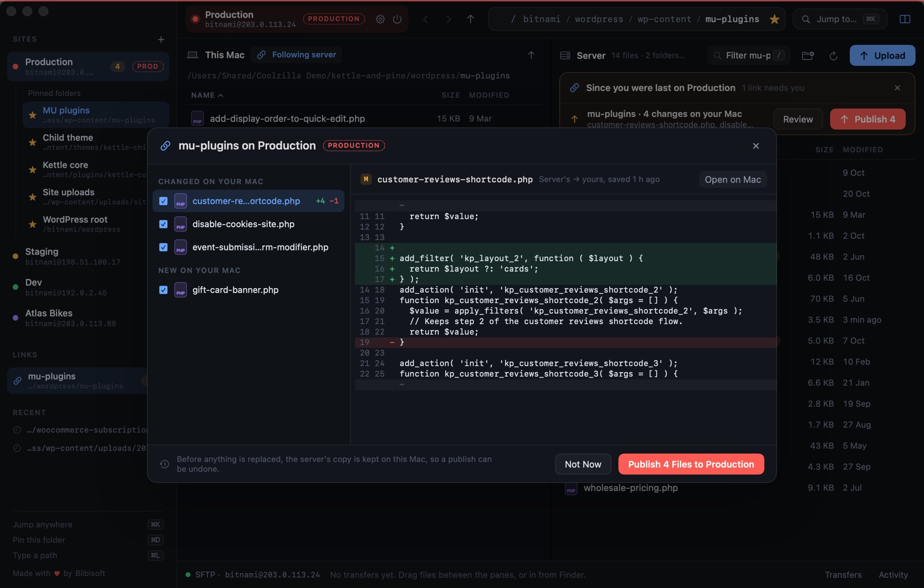Viewport: 924px width, 588px height.
Task: Close the mu-plugins on Production dialog
Action: (x=756, y=146)
